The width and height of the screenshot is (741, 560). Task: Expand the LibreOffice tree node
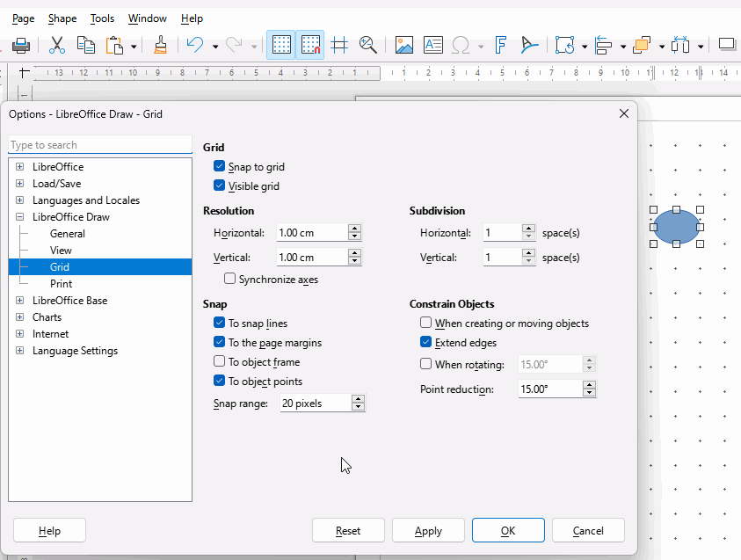click(20, 167)
